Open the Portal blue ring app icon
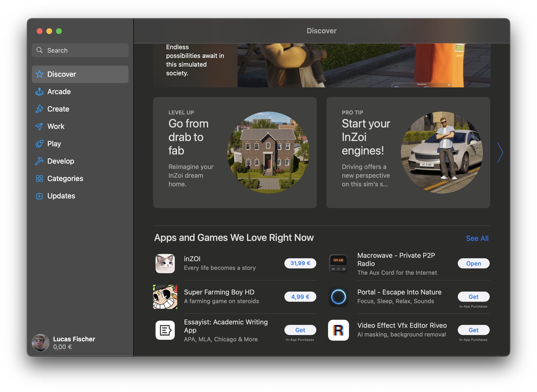 pos(338,297)
